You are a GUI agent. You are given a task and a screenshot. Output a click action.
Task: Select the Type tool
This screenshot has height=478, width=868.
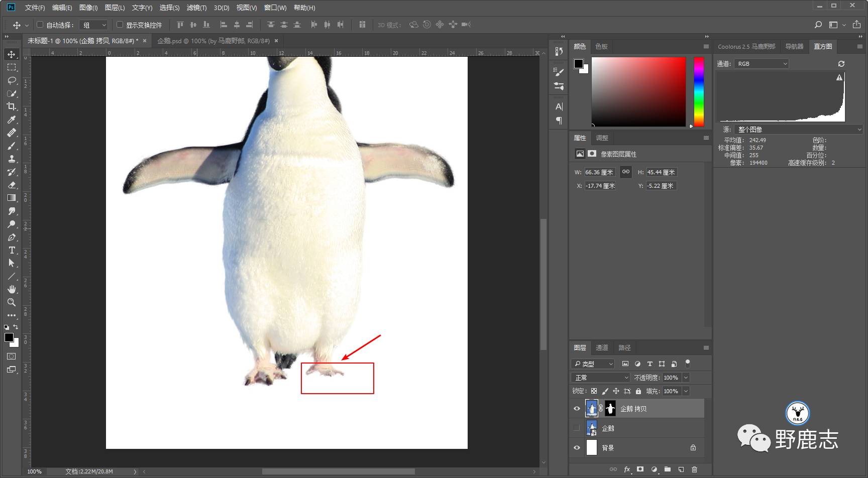click(x=11, y=250)
